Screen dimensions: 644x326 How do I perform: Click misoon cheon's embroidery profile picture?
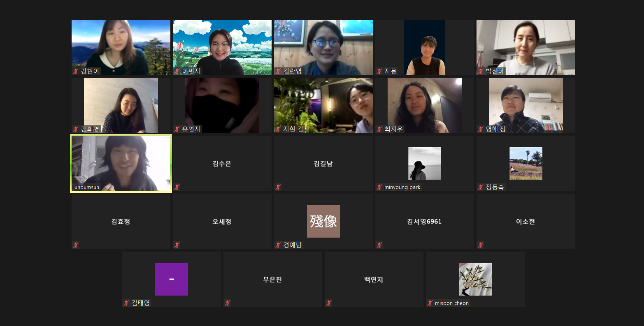(x=475, y=279)
